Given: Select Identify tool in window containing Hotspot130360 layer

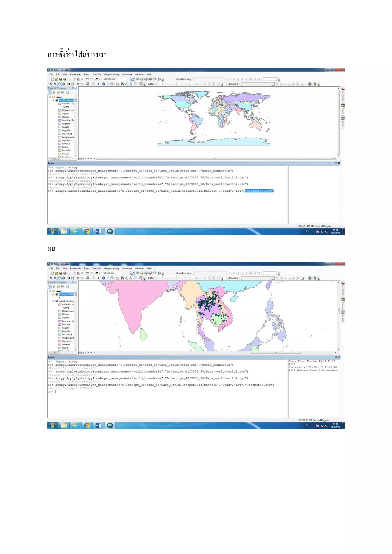Looking at the screenshot, I should click(x=104, y=278).
